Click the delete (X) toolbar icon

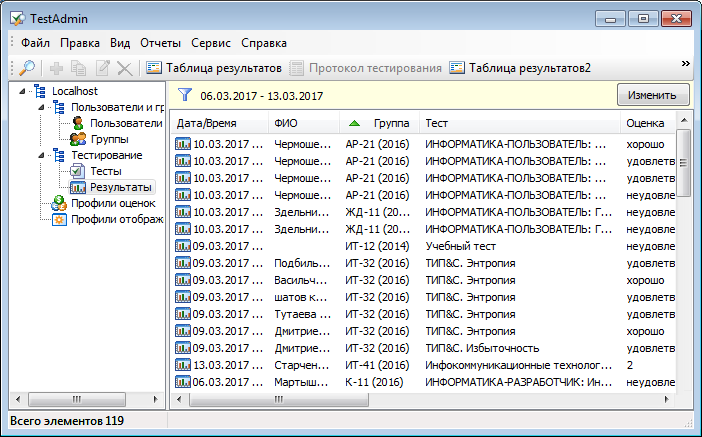click(124, 69)
